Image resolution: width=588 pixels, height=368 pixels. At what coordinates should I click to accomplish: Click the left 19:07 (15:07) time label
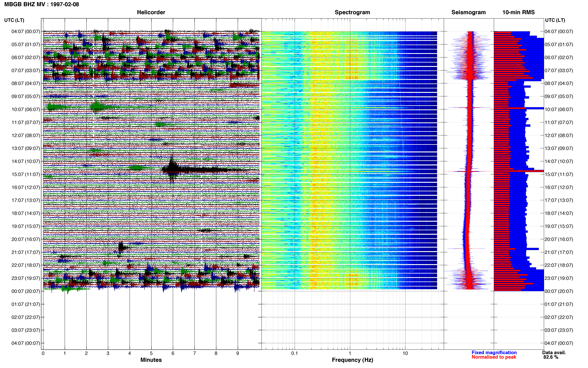pyautogui.click(x=26, y=226)
